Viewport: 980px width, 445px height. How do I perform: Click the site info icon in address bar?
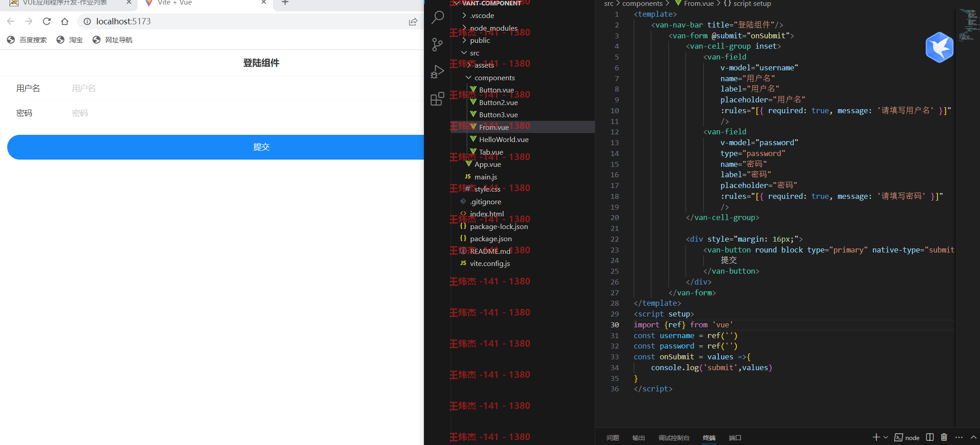coord(87,21)
